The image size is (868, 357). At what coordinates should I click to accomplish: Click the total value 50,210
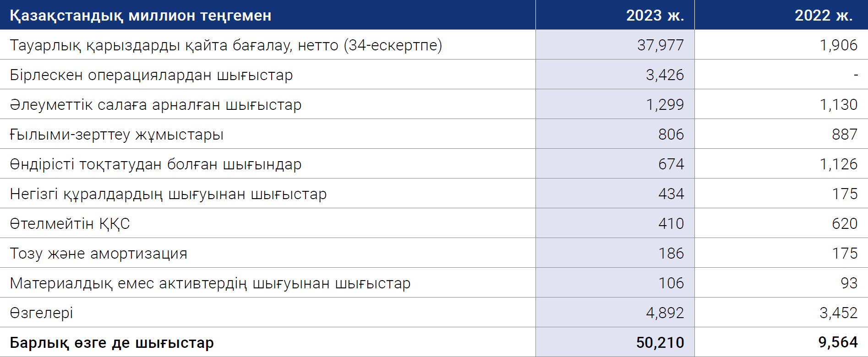tap(660, 343)
